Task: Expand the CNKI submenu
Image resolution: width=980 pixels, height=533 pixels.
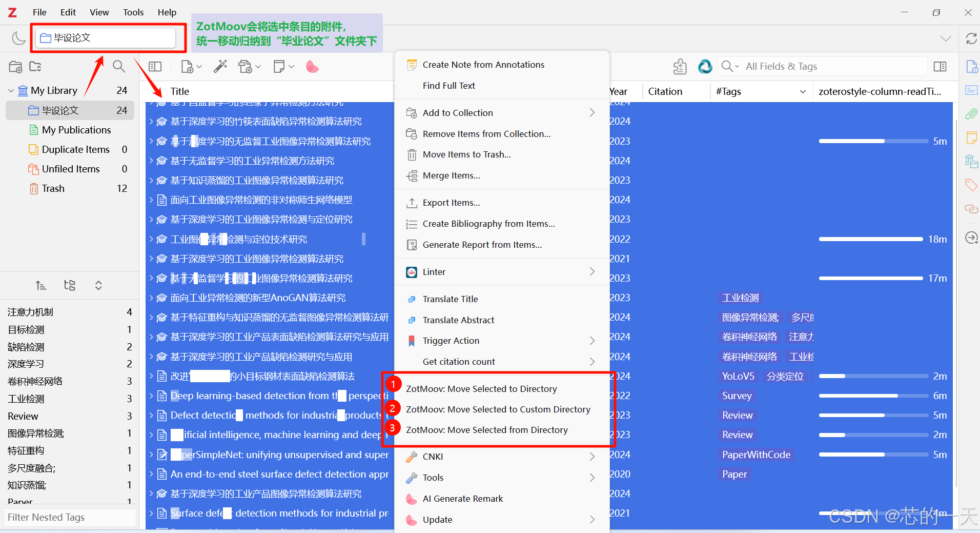Action: tap(592, 457)
